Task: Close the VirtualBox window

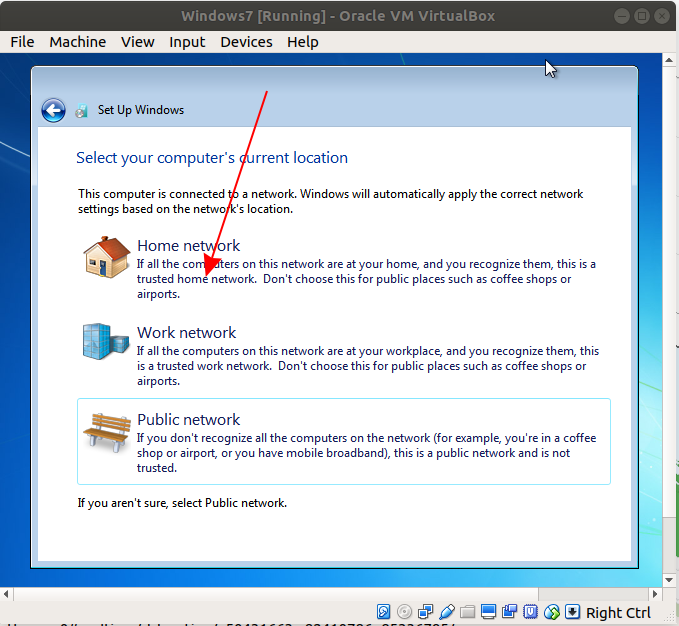Action: pyautogui.click(x=662, y=16)
